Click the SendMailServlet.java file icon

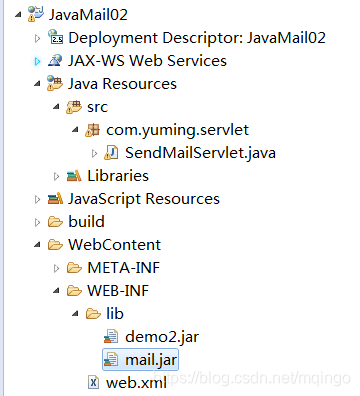tap(111, 153)
